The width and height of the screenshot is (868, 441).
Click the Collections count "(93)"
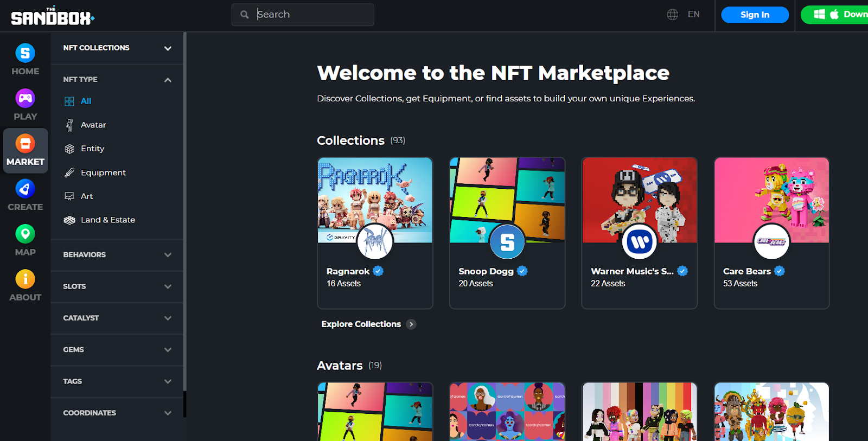click(398, 140)
